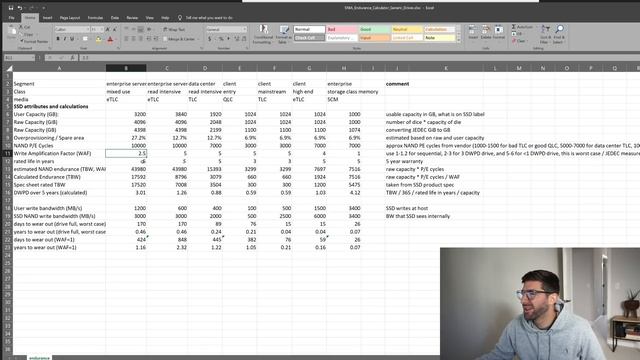Toggle Merge & Center
This screenshot has height=360, width=640.
click(x=179, y=39)
